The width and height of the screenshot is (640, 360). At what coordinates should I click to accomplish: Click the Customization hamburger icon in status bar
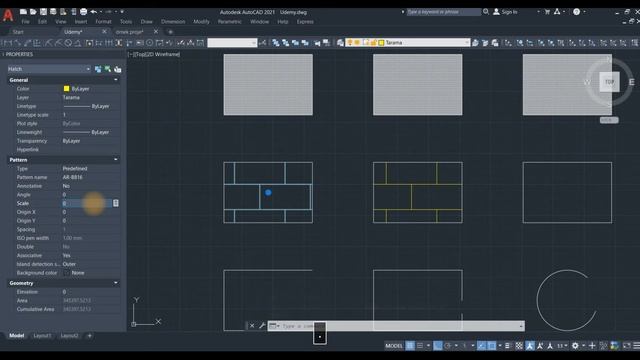[636, 346]
